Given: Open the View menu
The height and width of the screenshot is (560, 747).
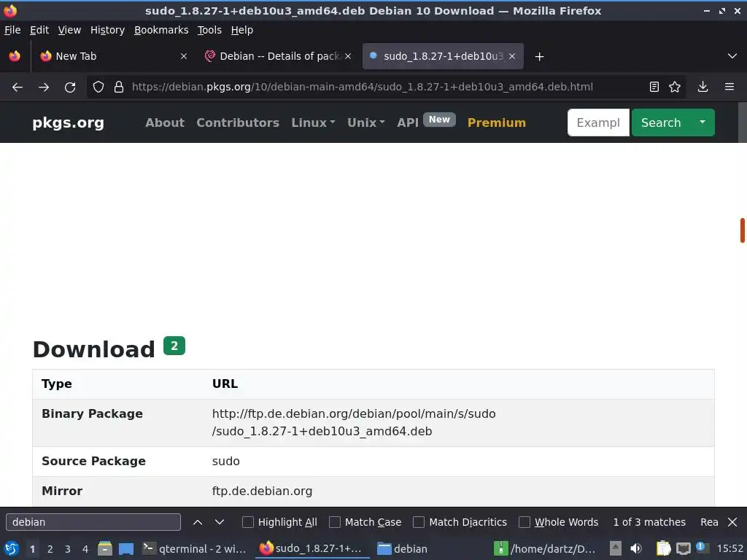Looking at the screenshot, I should (69, 30).
